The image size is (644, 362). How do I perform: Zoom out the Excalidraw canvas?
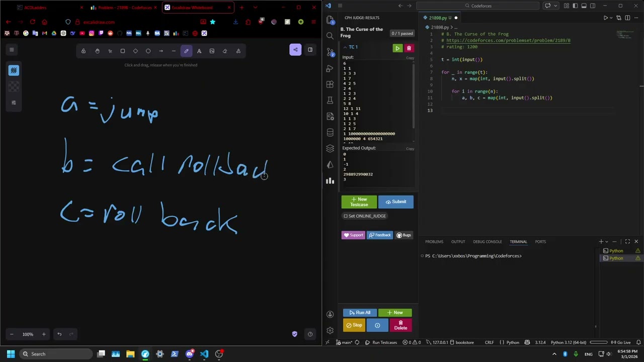coord(12,334)
